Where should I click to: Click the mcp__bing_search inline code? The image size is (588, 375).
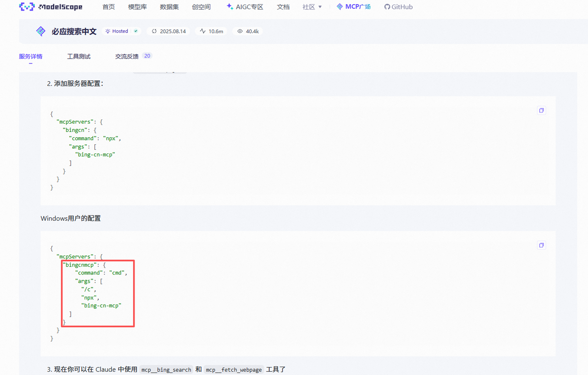(x=166, y=369)
